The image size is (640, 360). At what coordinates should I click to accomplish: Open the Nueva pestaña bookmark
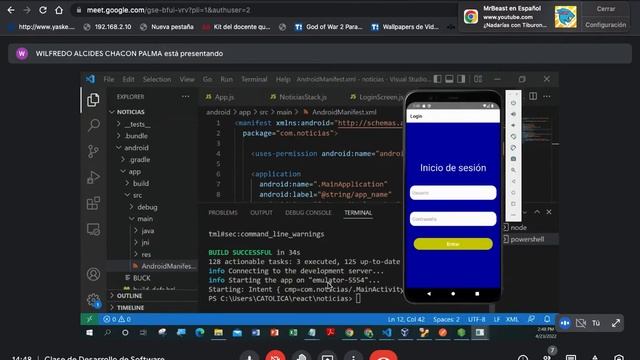click(167, 27)
